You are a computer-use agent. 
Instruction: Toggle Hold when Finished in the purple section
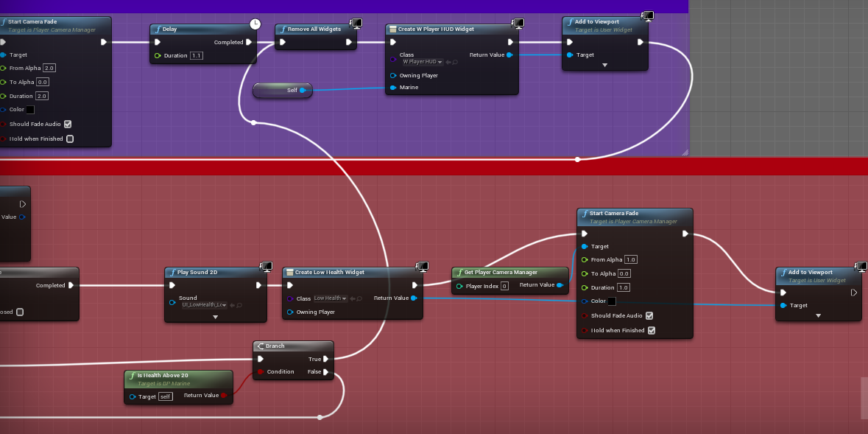coord(70,139)
